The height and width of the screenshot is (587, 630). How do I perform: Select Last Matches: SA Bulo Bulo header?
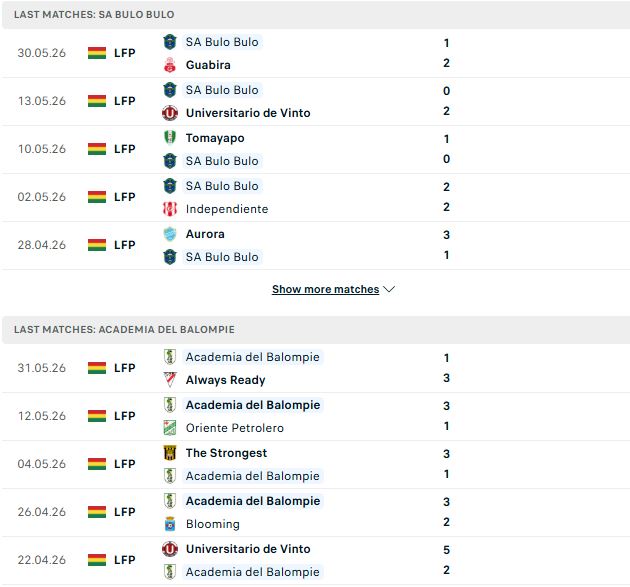94,14
